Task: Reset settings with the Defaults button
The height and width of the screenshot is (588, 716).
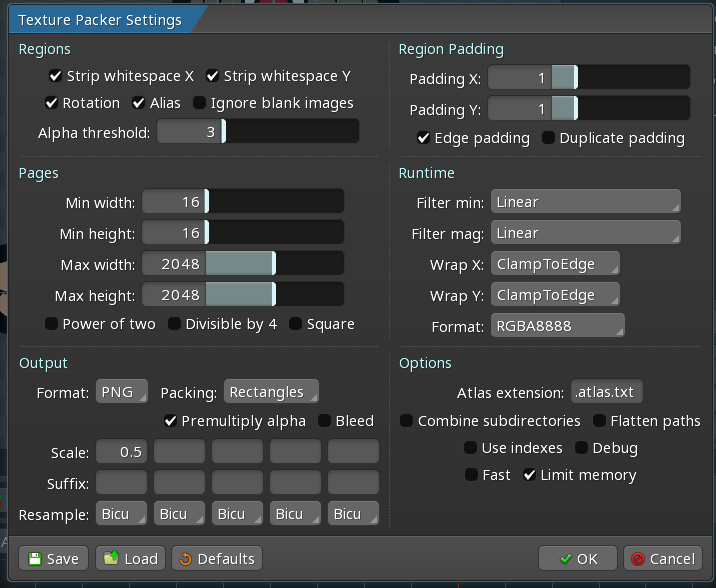Action: [x=217, y=558]
